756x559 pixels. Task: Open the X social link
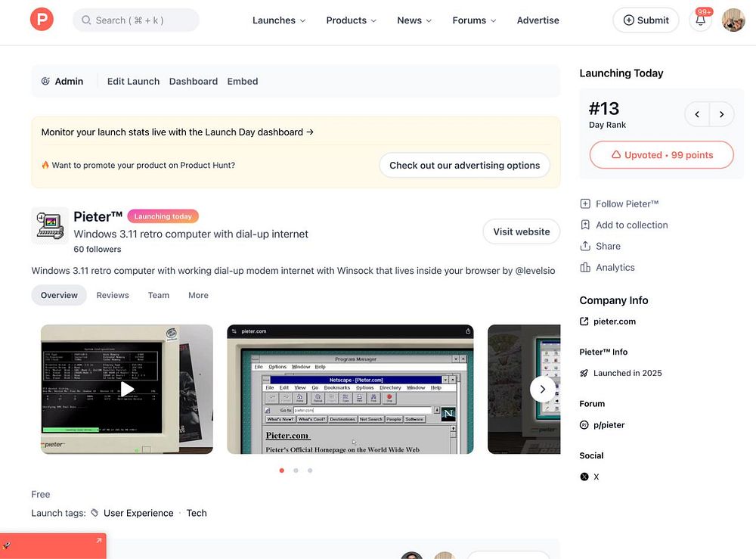click(x=589, y=477)
